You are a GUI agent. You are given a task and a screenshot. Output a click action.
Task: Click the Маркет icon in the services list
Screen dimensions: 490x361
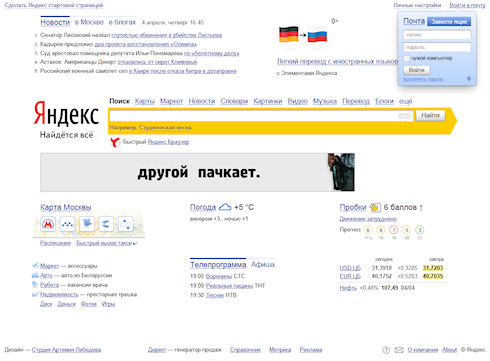35,266
